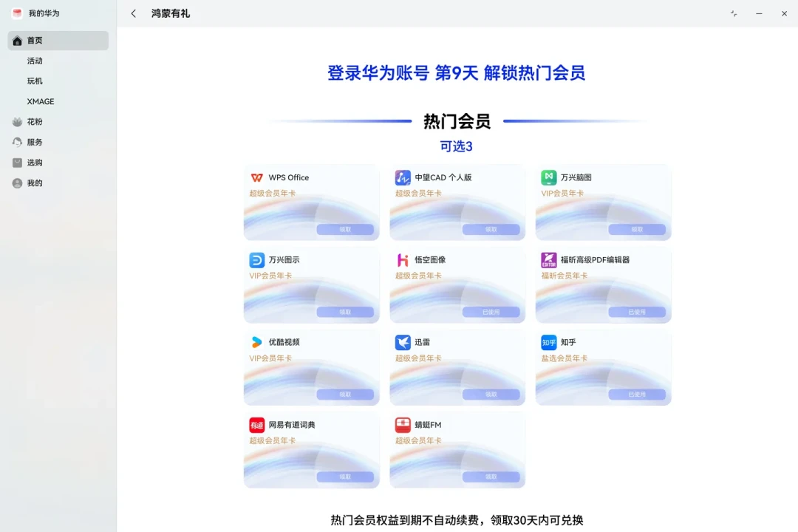
Task: Click the 优酷视频 app icon
Action: tap(257, 343)
